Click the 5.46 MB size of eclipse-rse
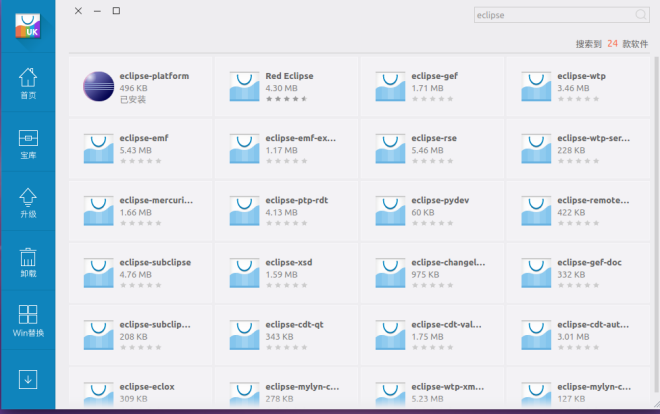 coord(427,150)
